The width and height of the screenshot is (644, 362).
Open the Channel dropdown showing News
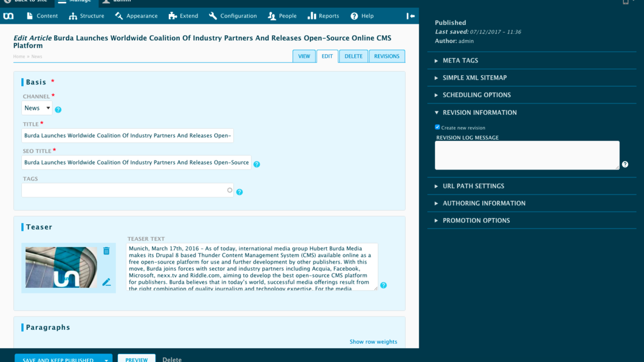tap(37, 108)
